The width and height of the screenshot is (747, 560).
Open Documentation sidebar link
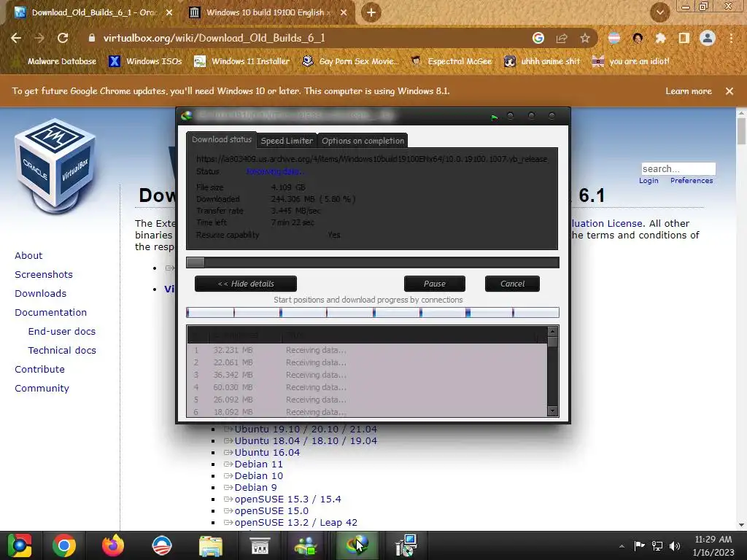point(50,312)
